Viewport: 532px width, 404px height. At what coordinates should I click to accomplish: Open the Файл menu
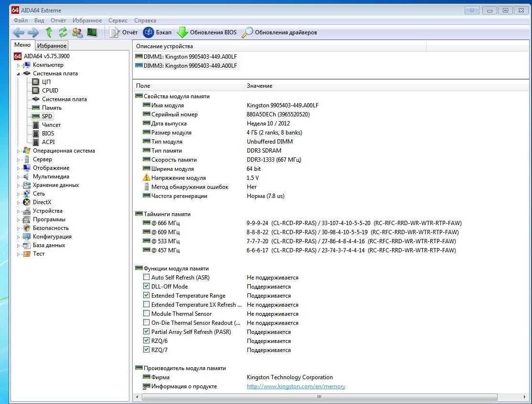(x=21, y=21)
